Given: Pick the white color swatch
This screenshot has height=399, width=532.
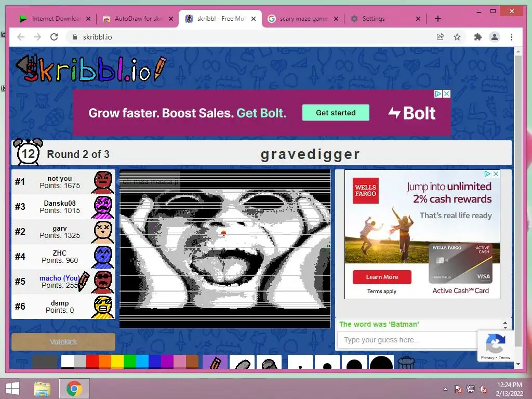Looking at the screenshot, I should tap(67, 362).
